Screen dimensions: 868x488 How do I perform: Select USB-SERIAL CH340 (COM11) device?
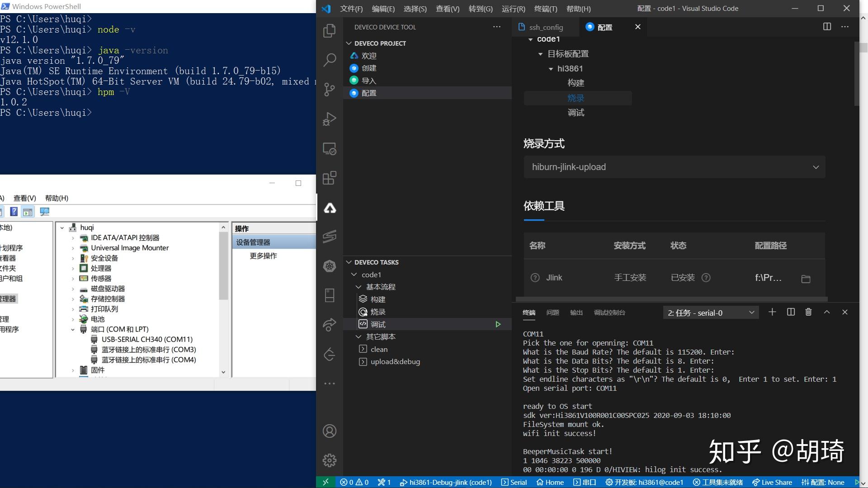[x=147, y=339]
